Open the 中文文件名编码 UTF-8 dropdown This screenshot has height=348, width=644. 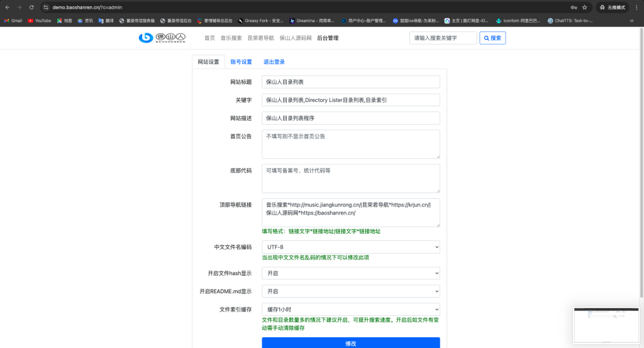click(x=351, y=247)
